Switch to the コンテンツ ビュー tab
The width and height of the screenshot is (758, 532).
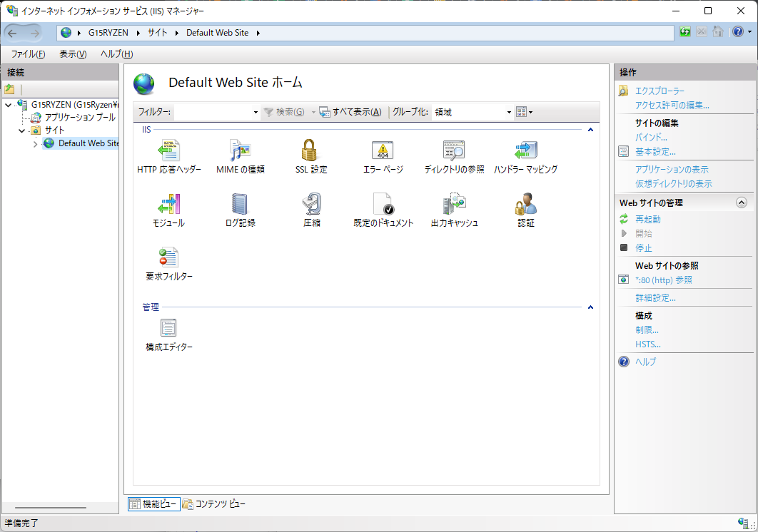214,504
